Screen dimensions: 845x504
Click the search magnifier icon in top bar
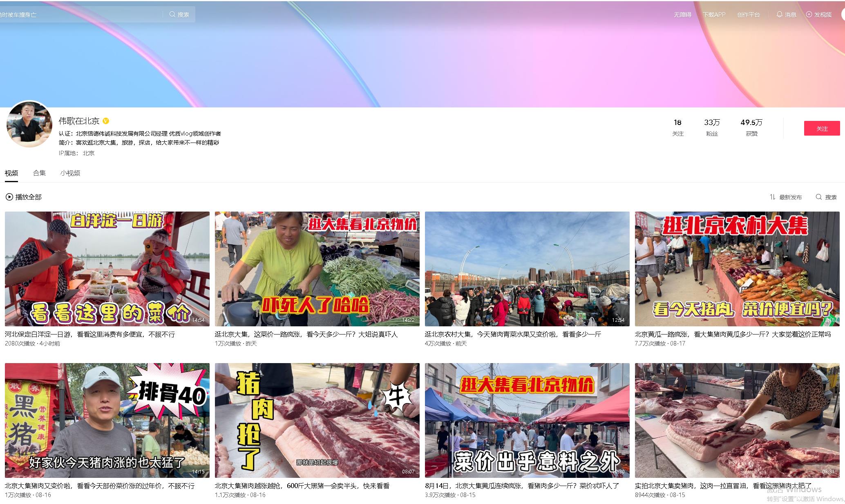pyautogui.click(x=172, y=15)
